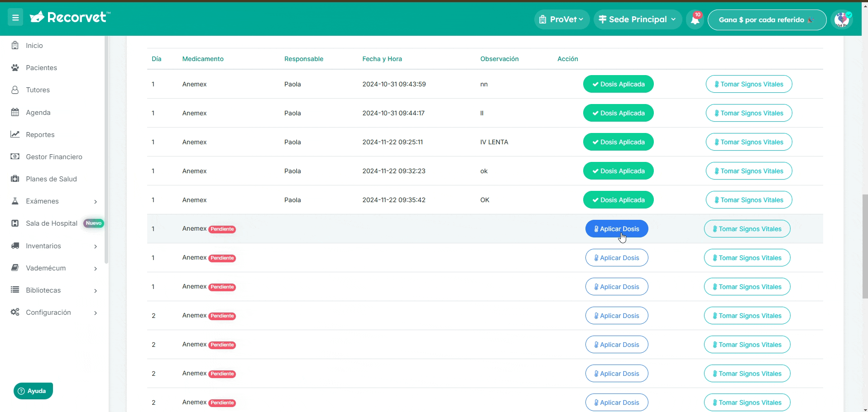Click the Planes de Salud kit icon
Viewport: 868px width, 412px height.
pos(15,179)
